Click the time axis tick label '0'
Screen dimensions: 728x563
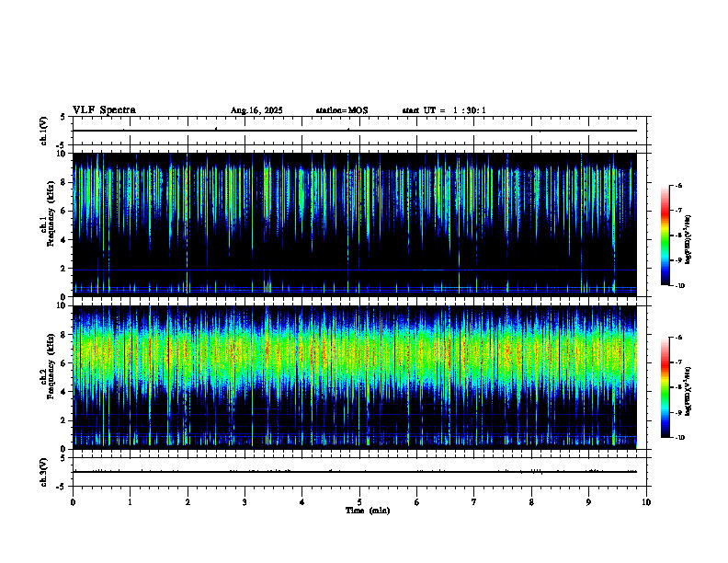[x=73, y=502]
